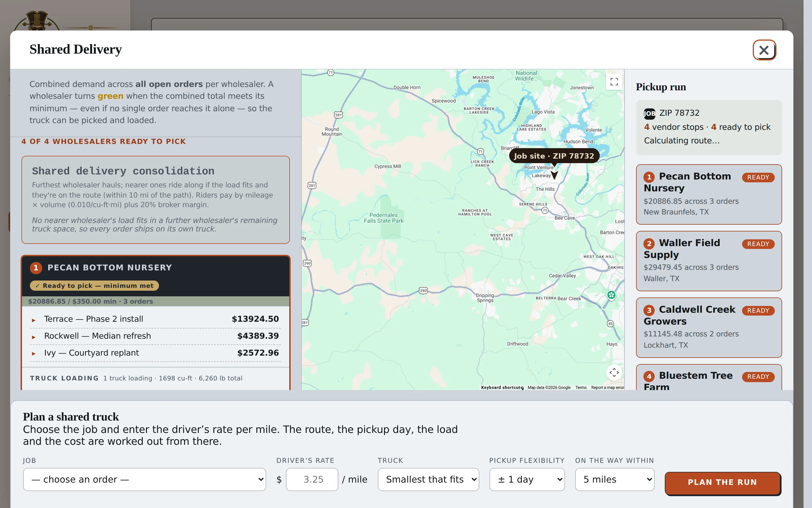This screenshot has height=508, width=812.
Task: Expand Rockwell — Median refresh order
Action: [x=155, y=336]
